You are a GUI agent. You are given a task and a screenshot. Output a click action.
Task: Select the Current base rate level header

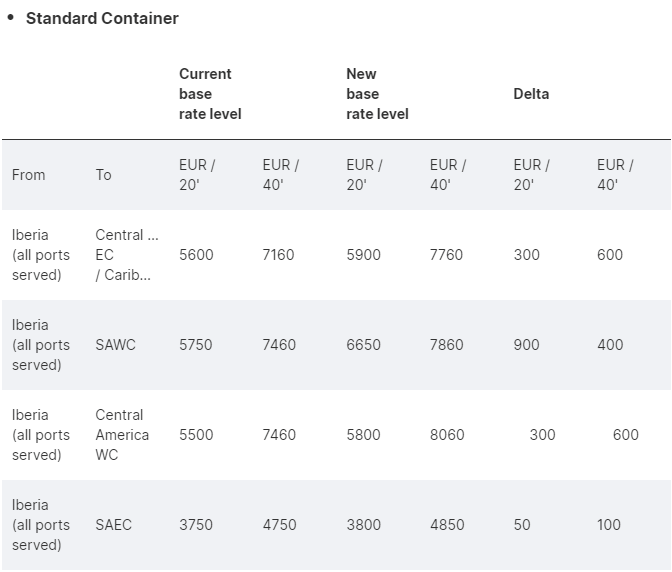(x=210, y=94)
